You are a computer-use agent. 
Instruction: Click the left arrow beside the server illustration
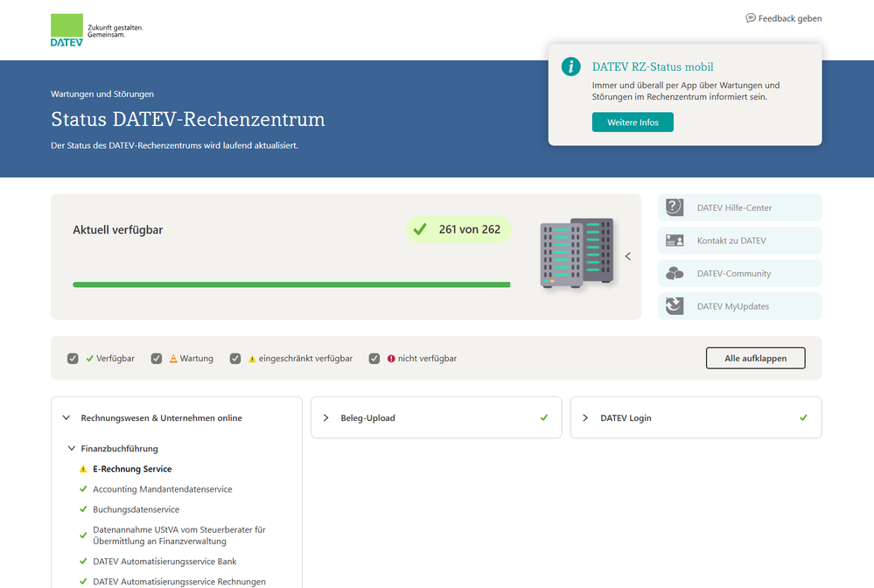(628, 256)
